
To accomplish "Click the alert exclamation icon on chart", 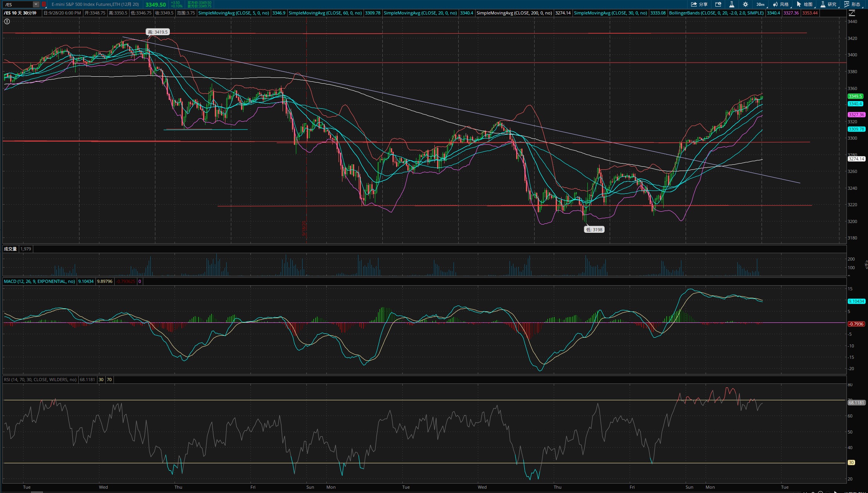I will click(7, 22).
